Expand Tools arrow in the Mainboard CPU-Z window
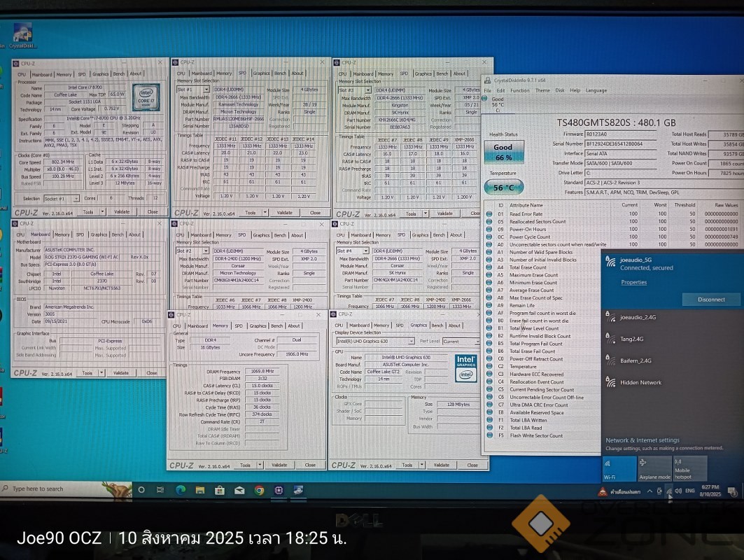Image resolution: width=744 pixels, height=560 pixels. tap(101, 373)
